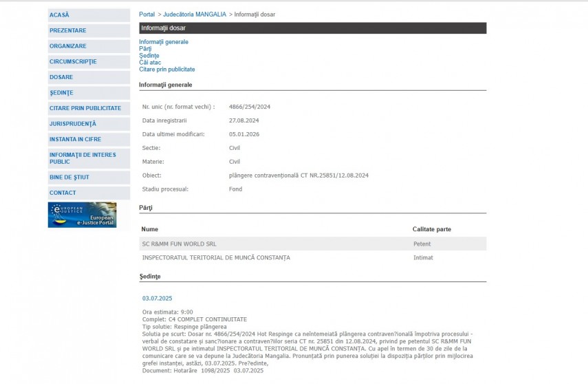Follow the Căi atac anchor link

coord(150,63)
